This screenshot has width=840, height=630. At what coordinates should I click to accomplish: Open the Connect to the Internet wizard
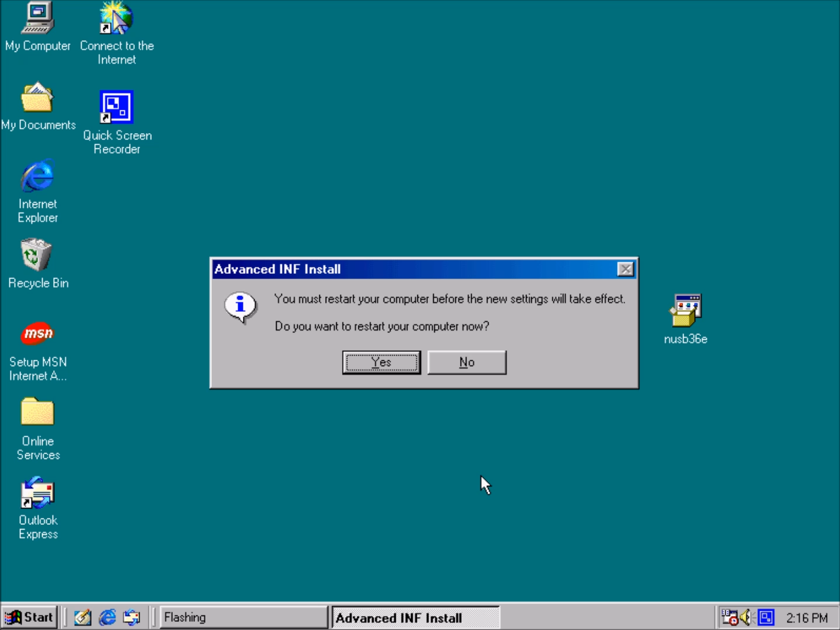[x=116, y=18]
